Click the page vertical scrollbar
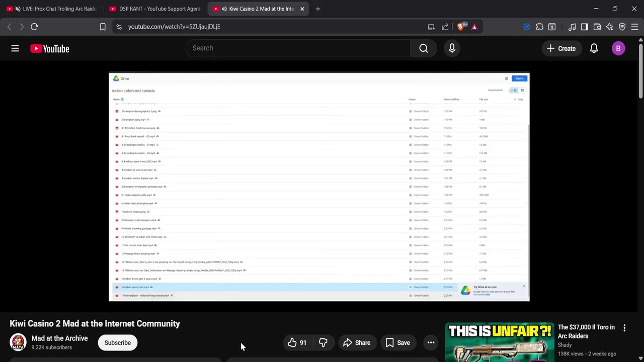The height and width of the screenshot is (362, 644). click(640, 70)
